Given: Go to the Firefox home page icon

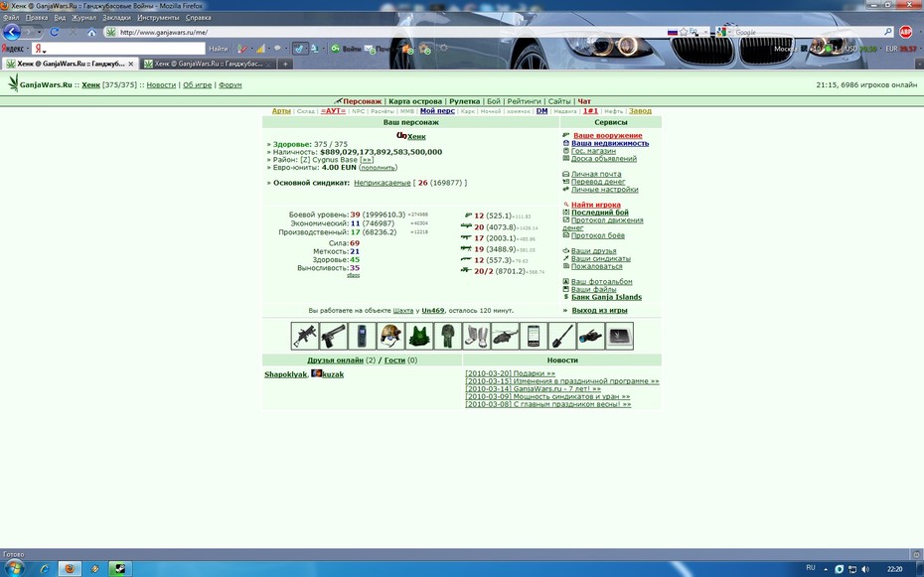Looking at the screenshot, I should click(x=91, y=33).
